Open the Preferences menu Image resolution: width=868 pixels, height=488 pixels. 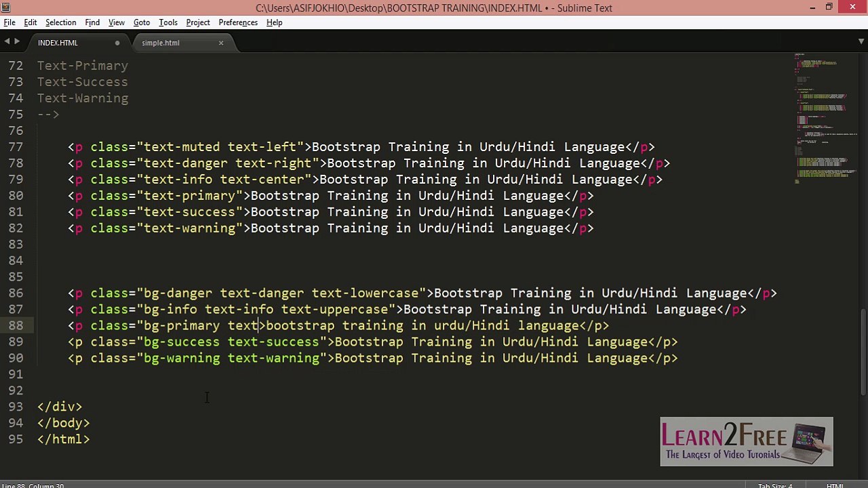238,22
